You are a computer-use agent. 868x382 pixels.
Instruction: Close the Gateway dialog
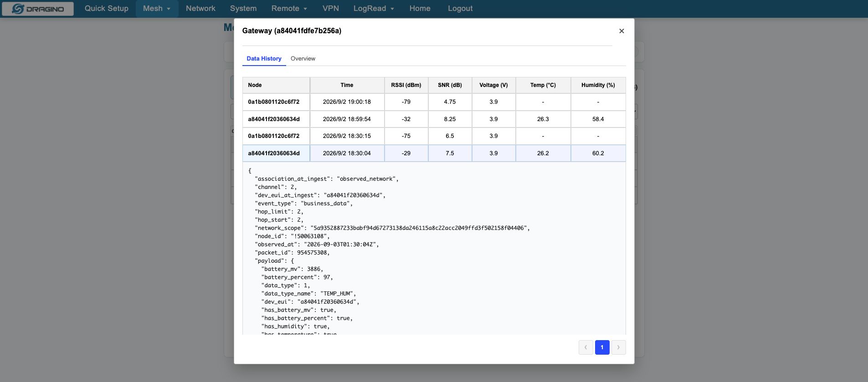[621, 31]
